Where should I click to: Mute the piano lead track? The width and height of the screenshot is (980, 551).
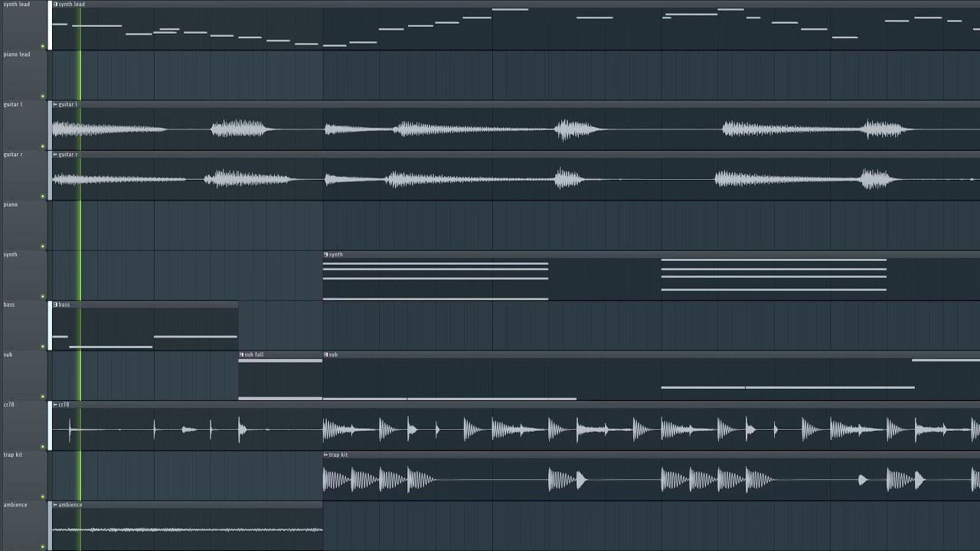tap(43, 96)
